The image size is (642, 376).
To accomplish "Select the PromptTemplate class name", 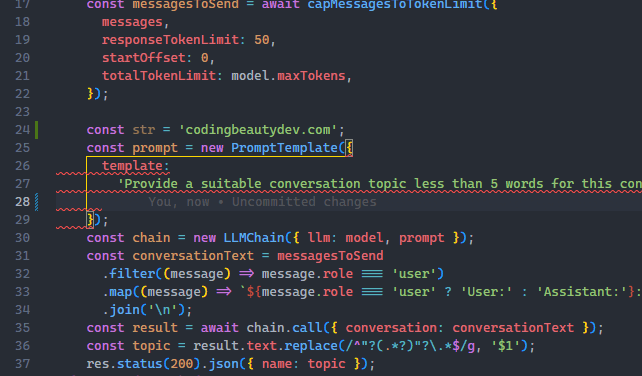I will 284,148.
